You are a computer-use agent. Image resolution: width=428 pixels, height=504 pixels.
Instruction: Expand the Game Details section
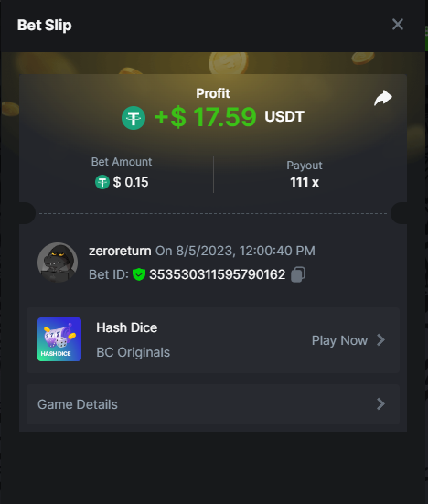[213, 404]
